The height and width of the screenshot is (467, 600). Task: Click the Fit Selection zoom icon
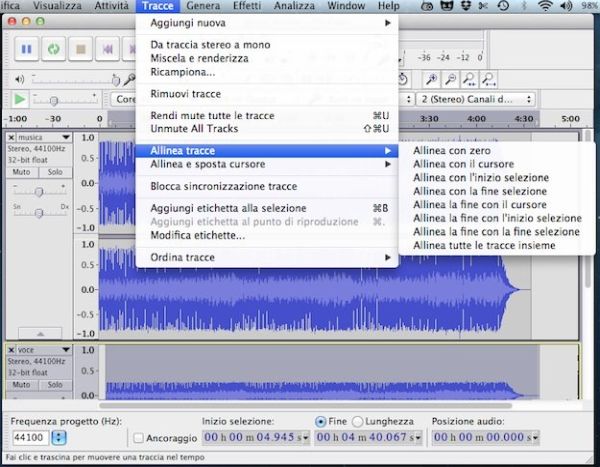[470, 79]
